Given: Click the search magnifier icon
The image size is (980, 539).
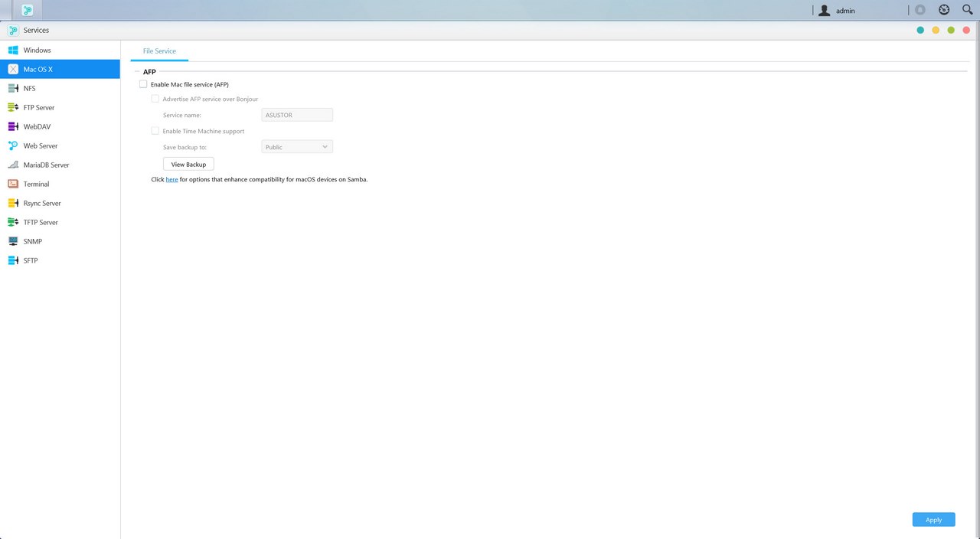Looking at the screenshot, I should [967, 11].
